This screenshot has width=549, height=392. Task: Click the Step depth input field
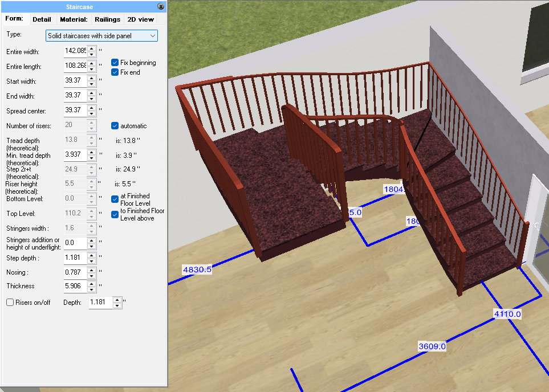click(x=75, y=258)
